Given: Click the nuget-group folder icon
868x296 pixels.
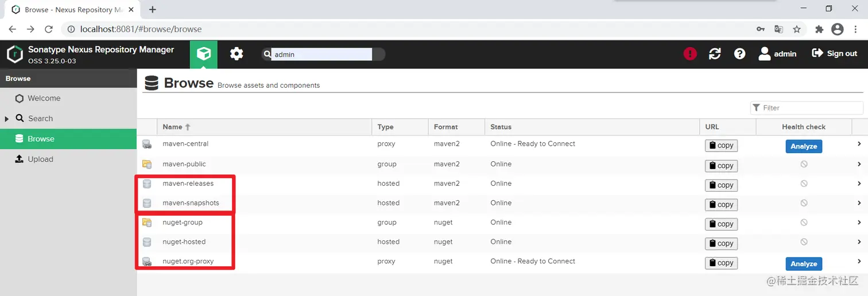Looking at the screenshot, I should [x=147, y=223].
